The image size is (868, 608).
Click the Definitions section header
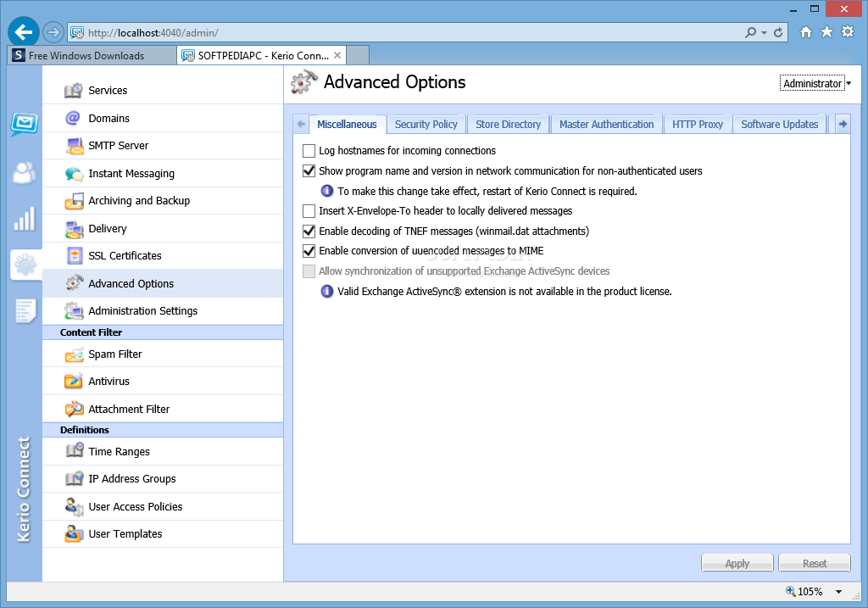[x=163, y=430]
